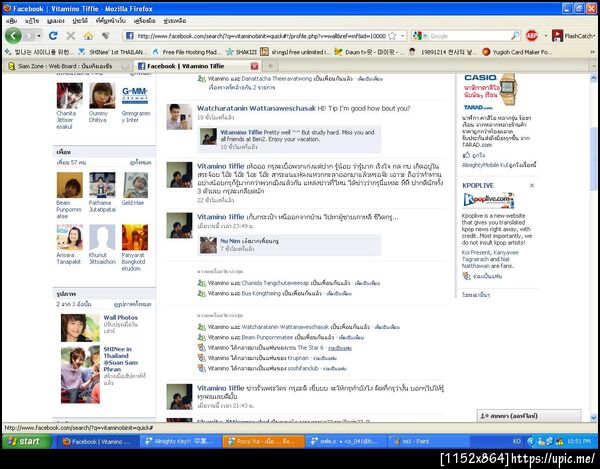Go to the home page icon
This screenshot has height=469, width=600.
[88, 36]
